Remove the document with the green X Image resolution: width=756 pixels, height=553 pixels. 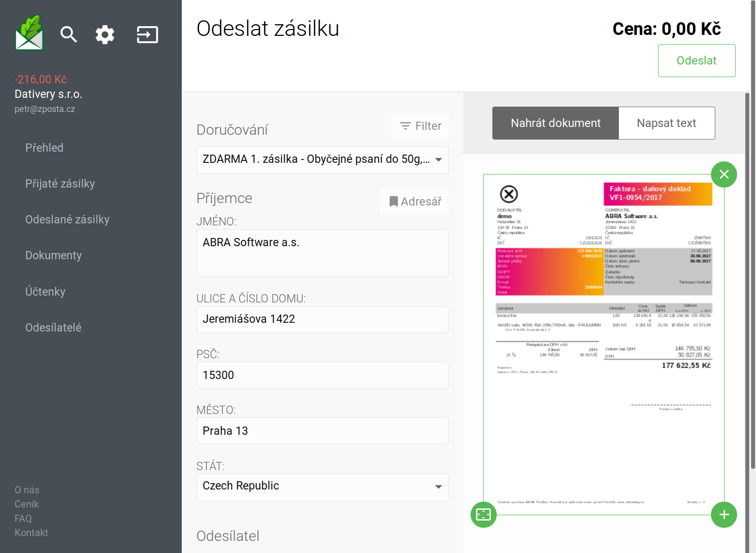[x=724, y=174]
